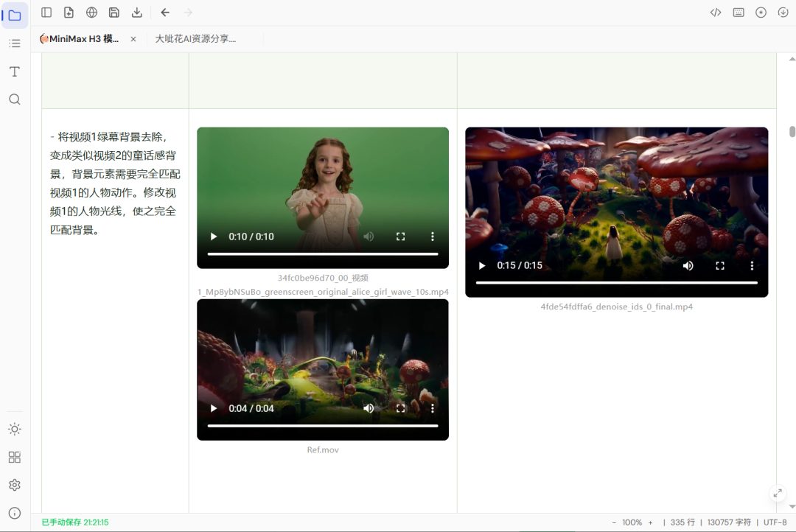Fullscreen the 0:15 mushroom forest video
Screen dimensions: 796x532
pos(720,266)
